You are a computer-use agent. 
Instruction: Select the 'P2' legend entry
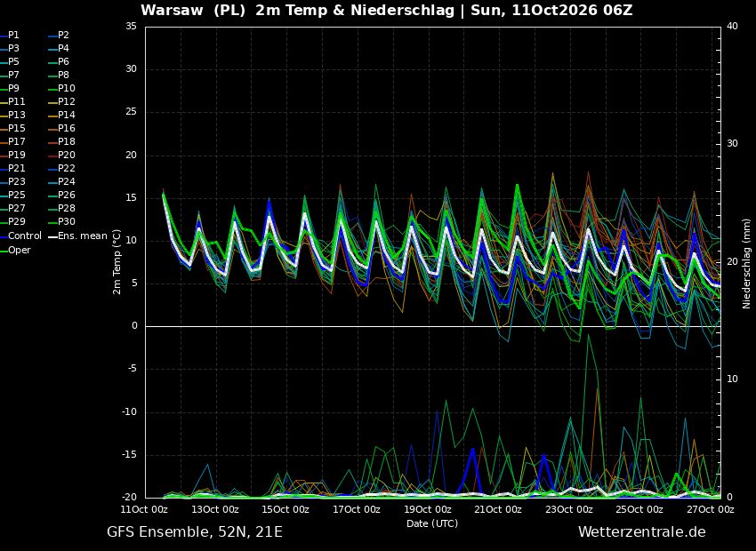(60, 36)
